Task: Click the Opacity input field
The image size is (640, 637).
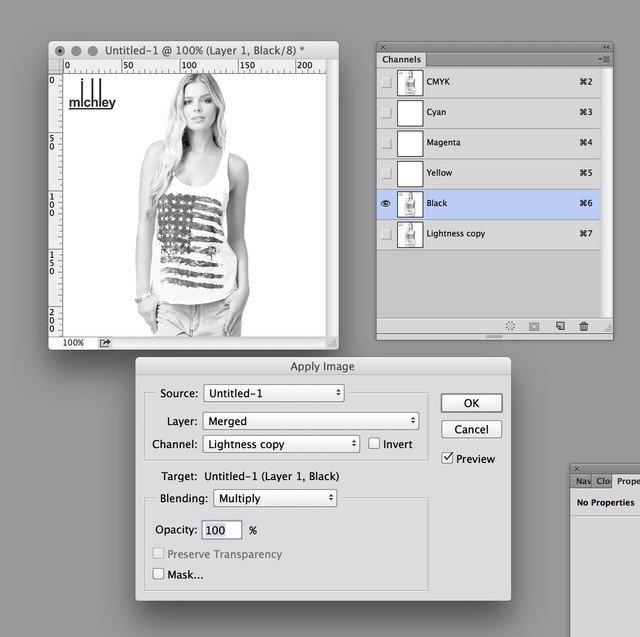Action: click(222, 530)
